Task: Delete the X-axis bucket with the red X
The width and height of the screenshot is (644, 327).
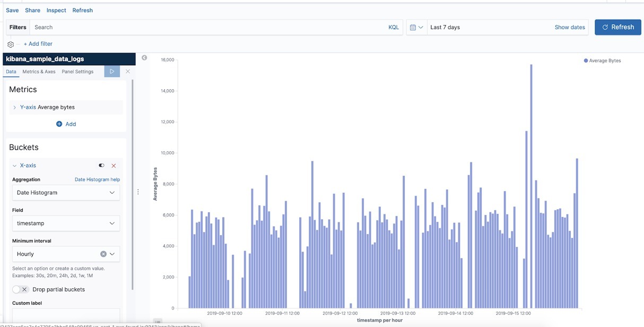Action: pyautogui.click(x=114, y=165)
